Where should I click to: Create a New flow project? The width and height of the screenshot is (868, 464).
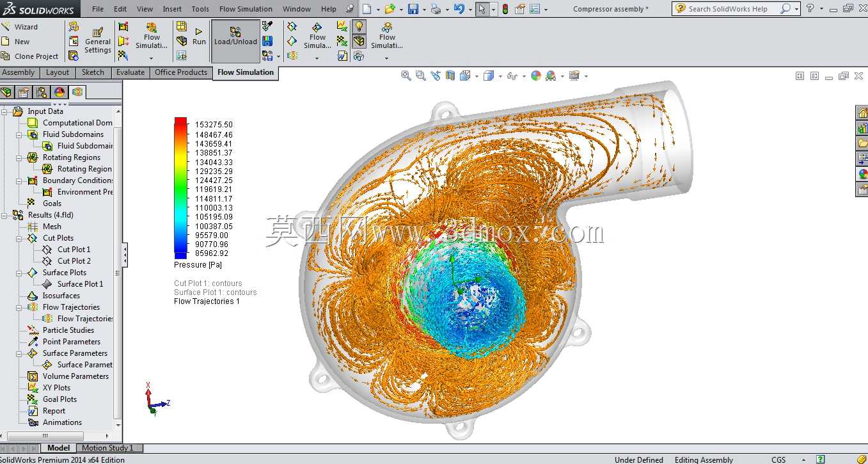[x=15, y=42]
